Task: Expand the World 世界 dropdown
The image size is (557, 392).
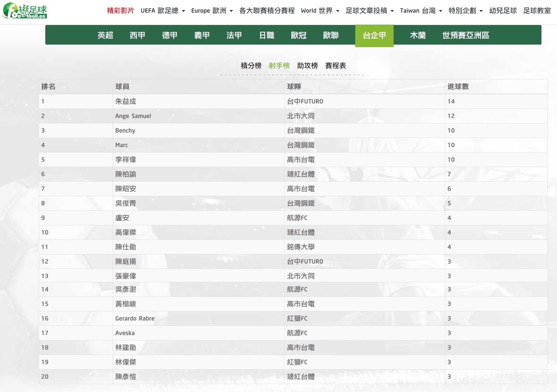Action: coord(320,11)
